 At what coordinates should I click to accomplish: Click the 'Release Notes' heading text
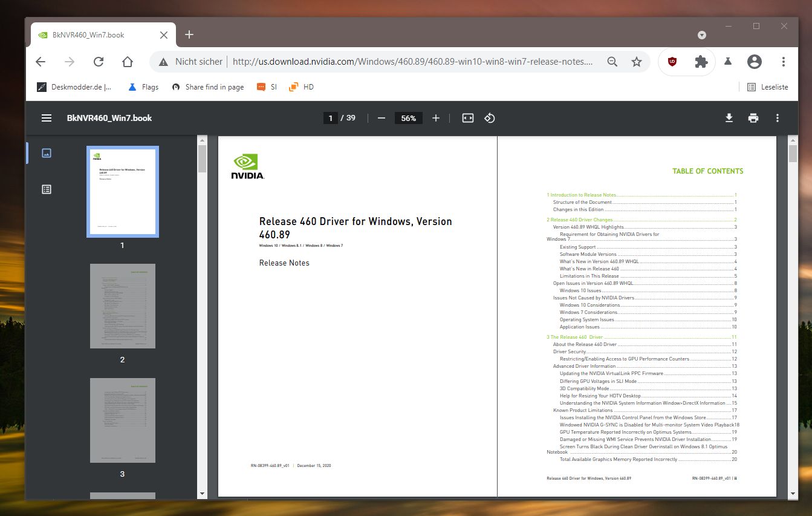coord(284,263)
